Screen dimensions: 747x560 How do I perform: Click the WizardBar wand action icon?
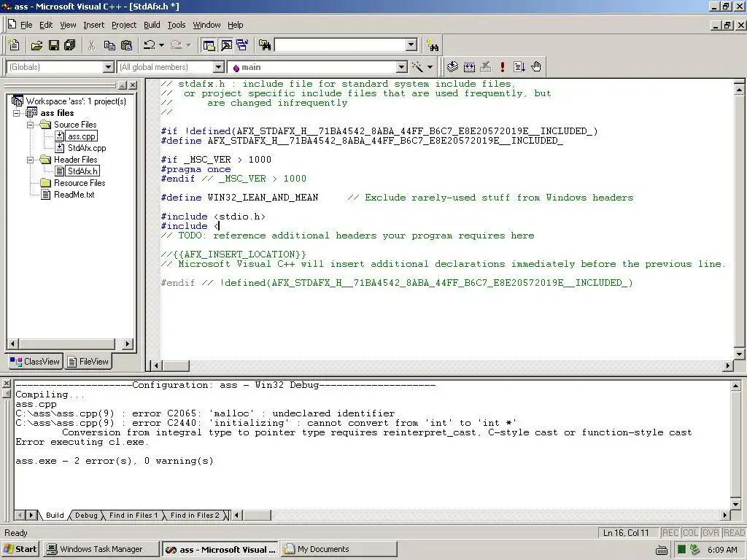pyautogui.click(x=417, y=67)
